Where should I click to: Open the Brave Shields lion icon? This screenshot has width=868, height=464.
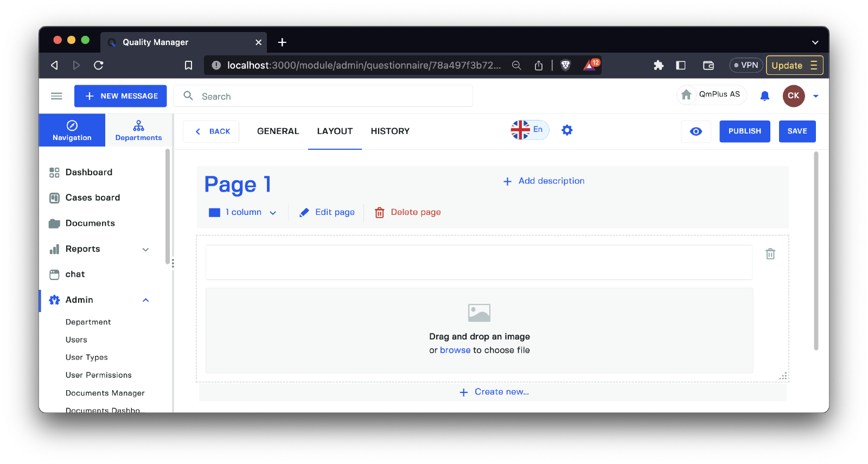[565, 65]
